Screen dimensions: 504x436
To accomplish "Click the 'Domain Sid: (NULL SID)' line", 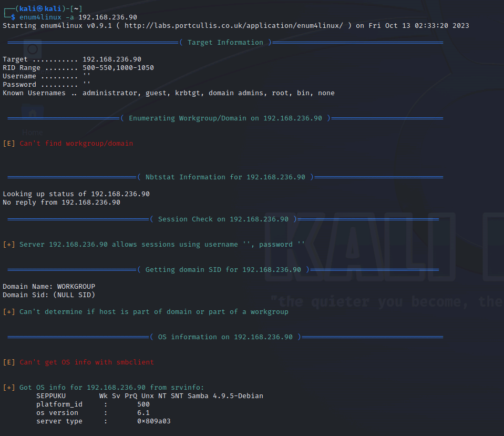I will pos(49,295).
